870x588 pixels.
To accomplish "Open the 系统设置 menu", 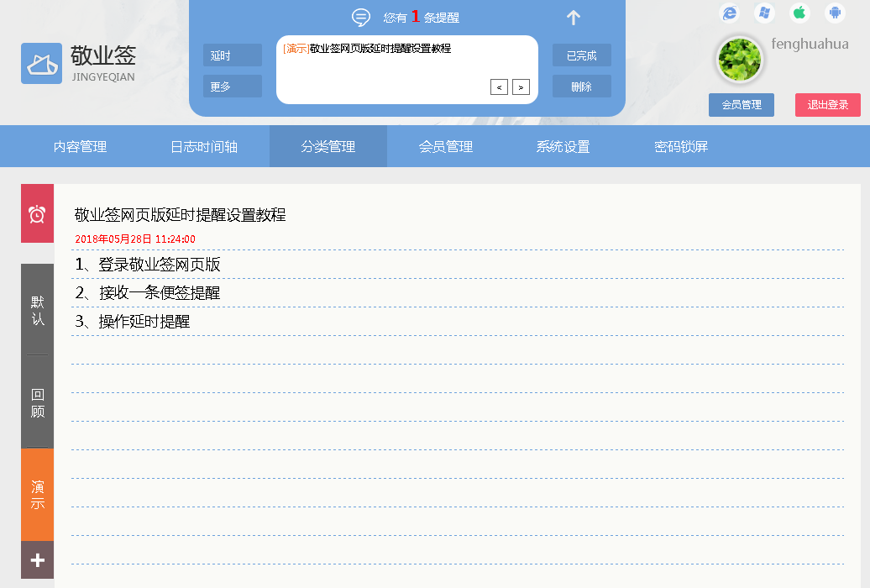I will coord(563,147).
